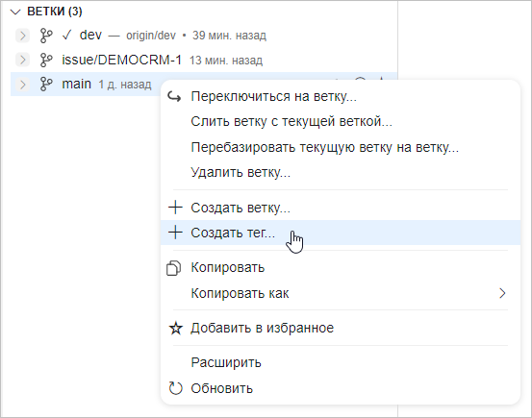Screen dimensions: 532x418
Task: Click the checkmark next to dev
Action: point(66,35)
